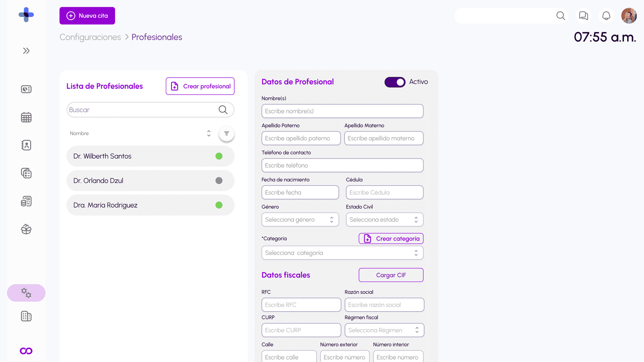Click the search magnifier in the top bar
This screenshot has width=644, height=362.
(560, 16)
